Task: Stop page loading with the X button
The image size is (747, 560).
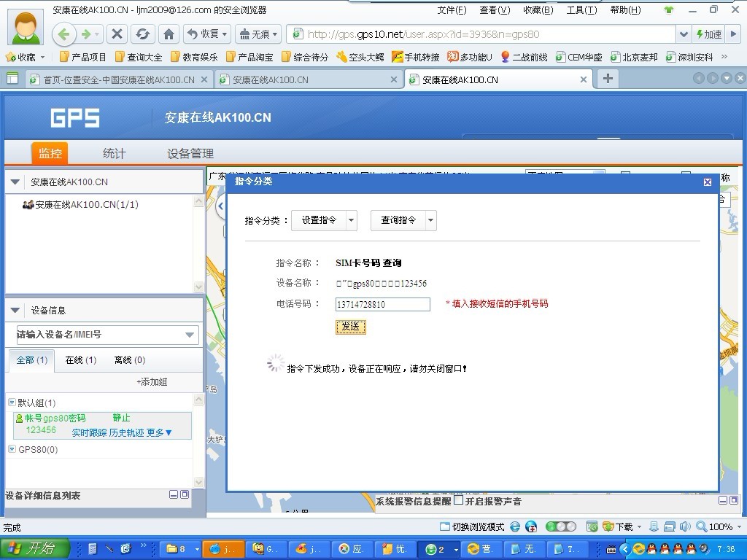Action: point(117,34)
